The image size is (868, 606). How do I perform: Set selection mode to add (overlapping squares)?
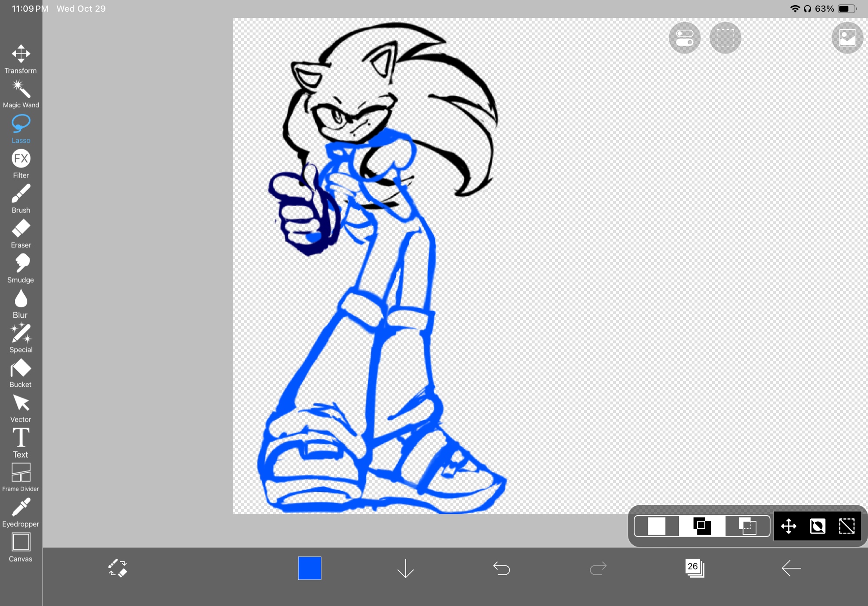[x=702, y=526]
